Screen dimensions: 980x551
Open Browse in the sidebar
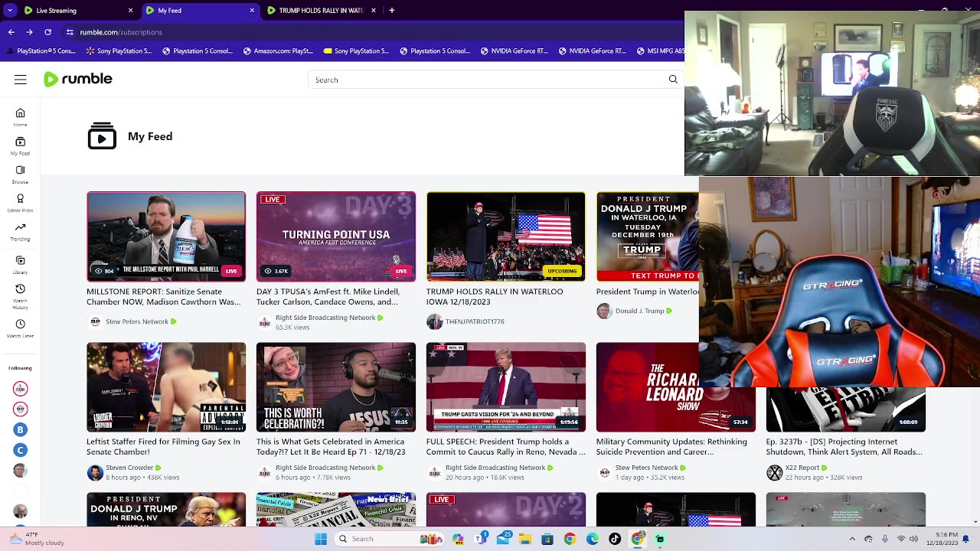pos(21,174)
